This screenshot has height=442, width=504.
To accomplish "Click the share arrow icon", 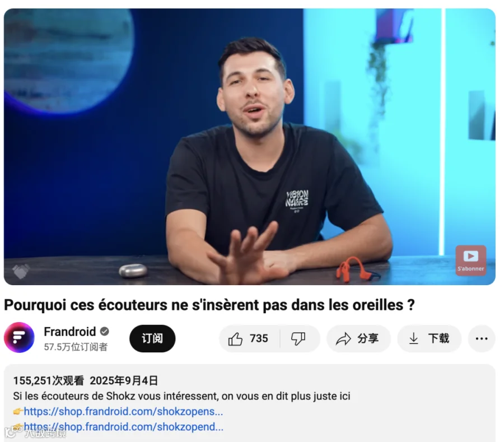I will click(343, 339).
